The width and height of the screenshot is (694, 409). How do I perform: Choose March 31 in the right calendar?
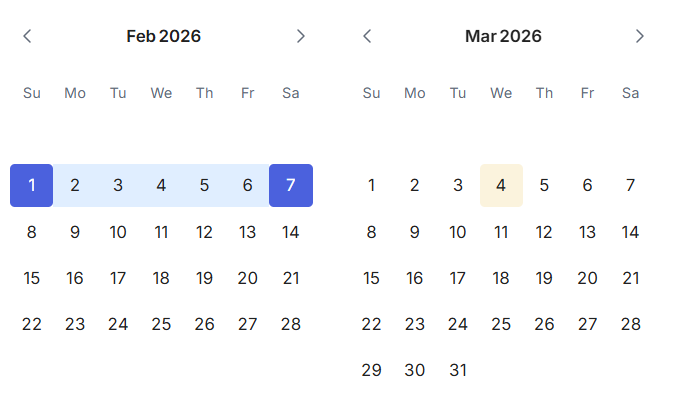click(x=458, y=370)
